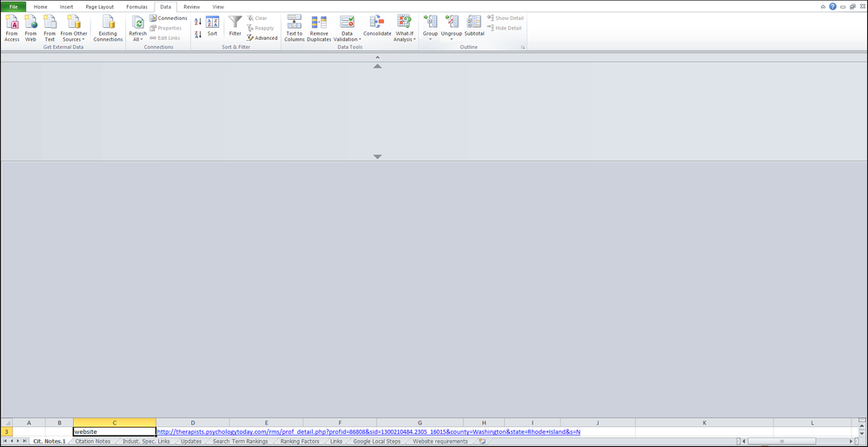868x447 pixels.
Task: Click the upward triangle arrow
Action: (x=378, y=66)
